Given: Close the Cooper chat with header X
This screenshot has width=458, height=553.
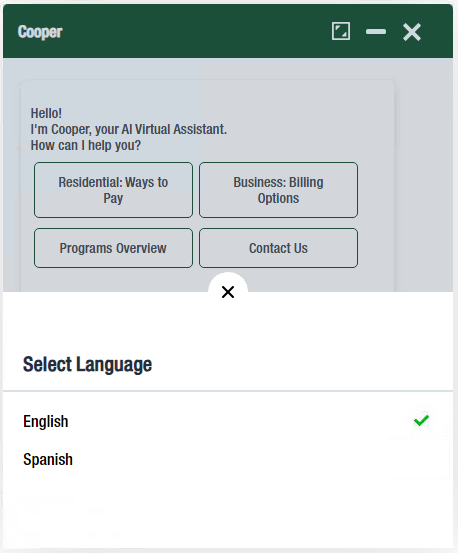Looking at the screenshot, I should point(411,32).
